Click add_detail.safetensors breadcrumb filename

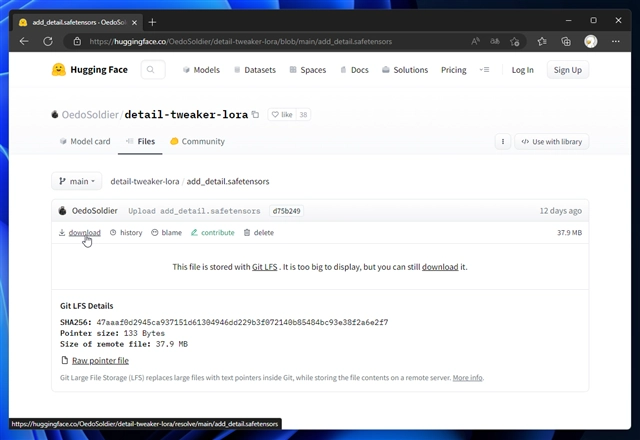[228, 181]
